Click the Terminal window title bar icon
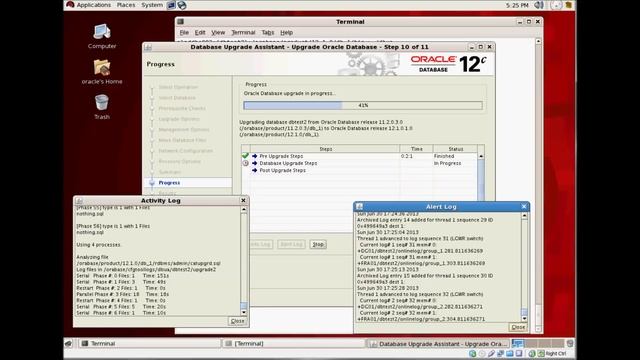The image size is (640, 360). (181, 22)
